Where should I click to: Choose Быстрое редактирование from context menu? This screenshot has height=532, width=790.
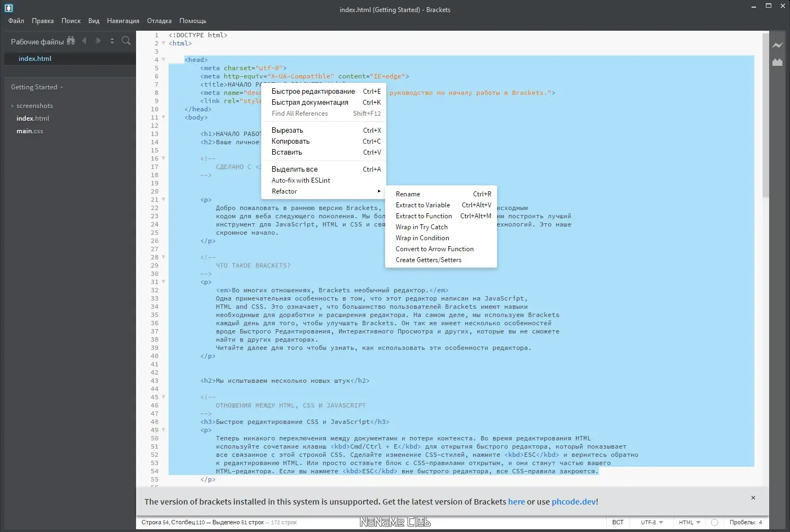click(324, 92)
